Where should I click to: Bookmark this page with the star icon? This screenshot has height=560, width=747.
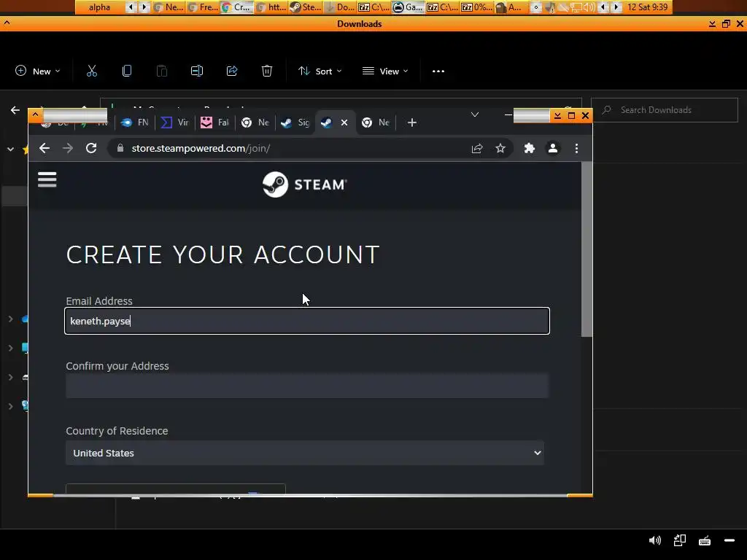point(500,149)
